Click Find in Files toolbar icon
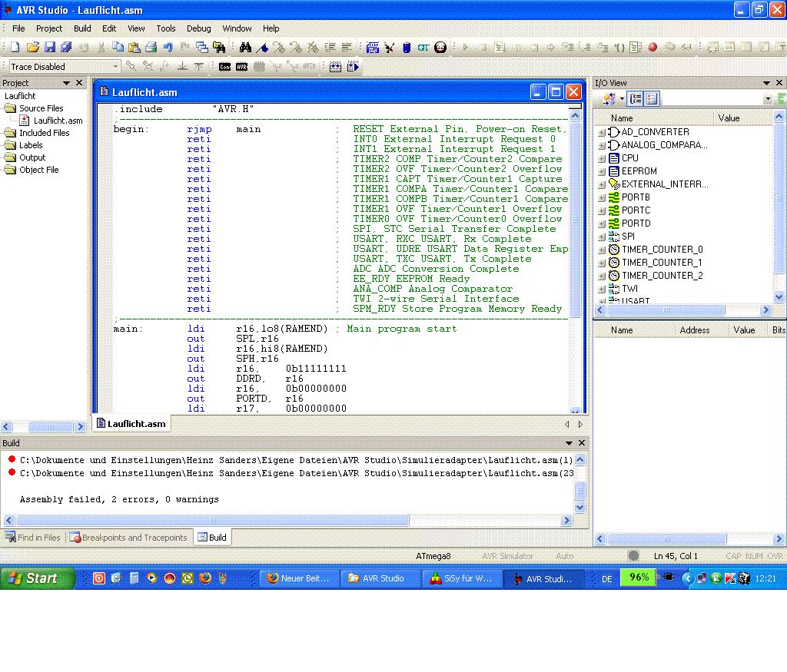Screen dimensions: 787x672 pos(219,47)
